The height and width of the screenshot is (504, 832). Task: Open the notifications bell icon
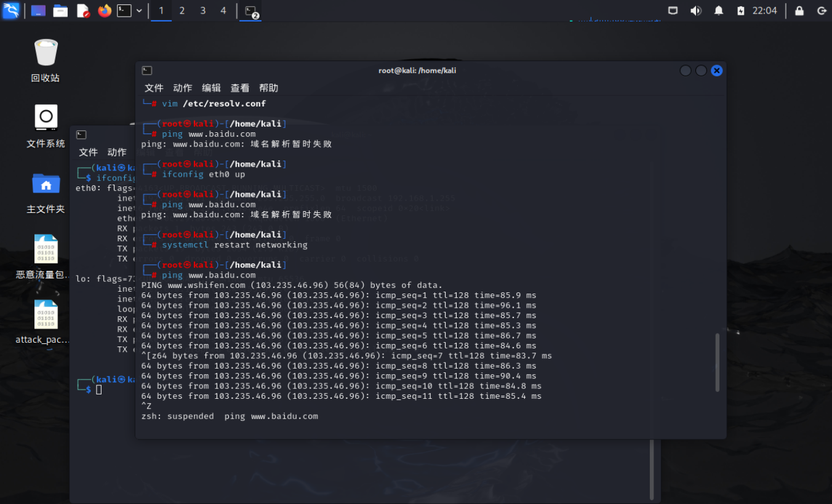(718, 10)
